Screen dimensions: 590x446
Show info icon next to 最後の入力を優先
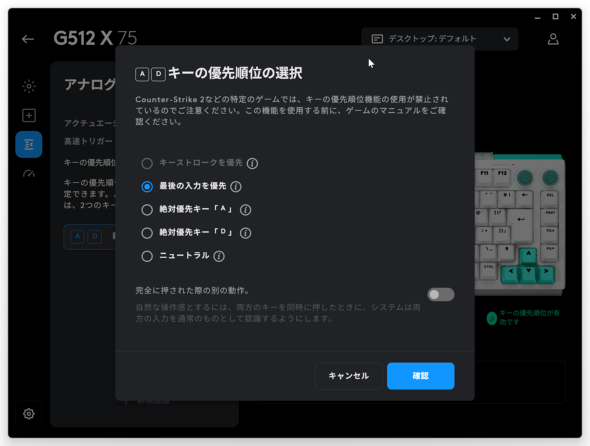coord(236,186)
